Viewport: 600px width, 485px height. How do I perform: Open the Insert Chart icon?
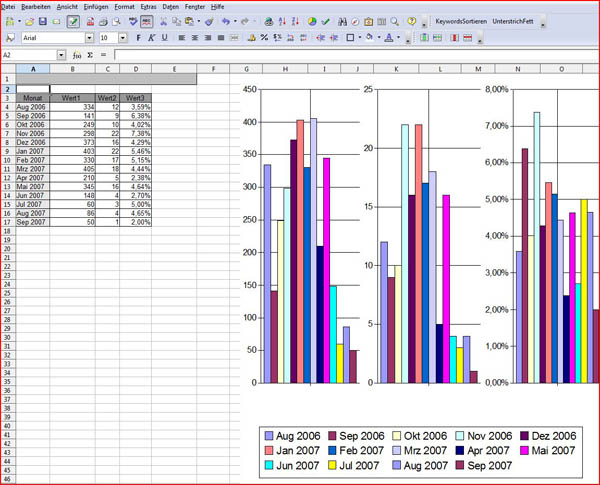click(312, 21)
